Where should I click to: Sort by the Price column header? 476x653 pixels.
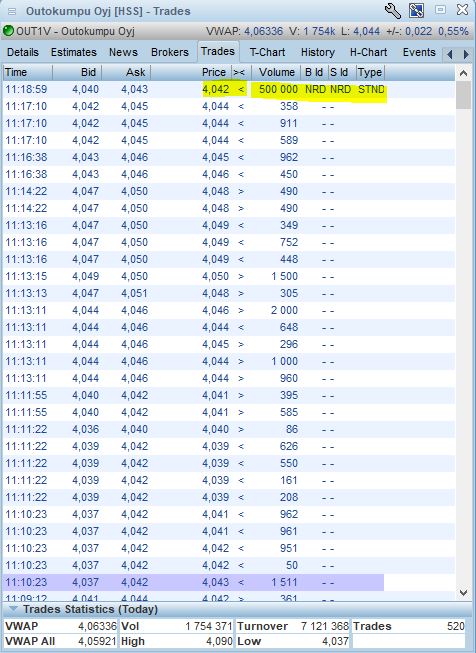pyautogui.click(x=191, y=72)
